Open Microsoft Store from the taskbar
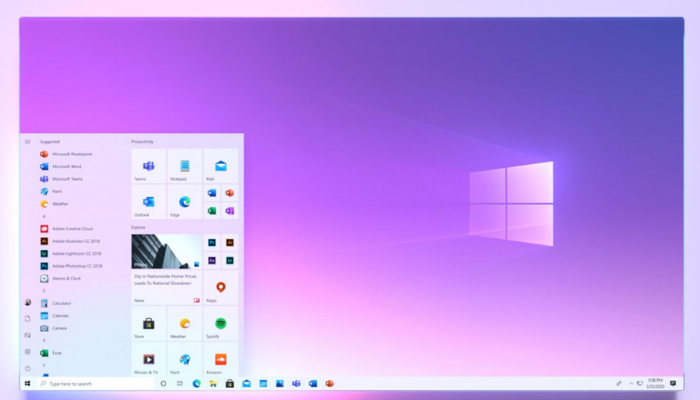The image size is (700, 400). coord(230,383)
